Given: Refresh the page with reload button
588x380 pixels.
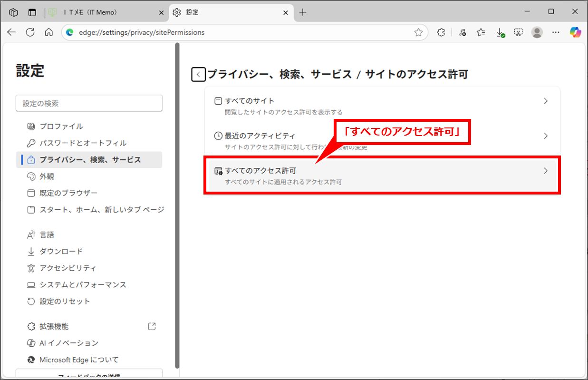Looking at the screenshot, I should click(x=30, y=32).
